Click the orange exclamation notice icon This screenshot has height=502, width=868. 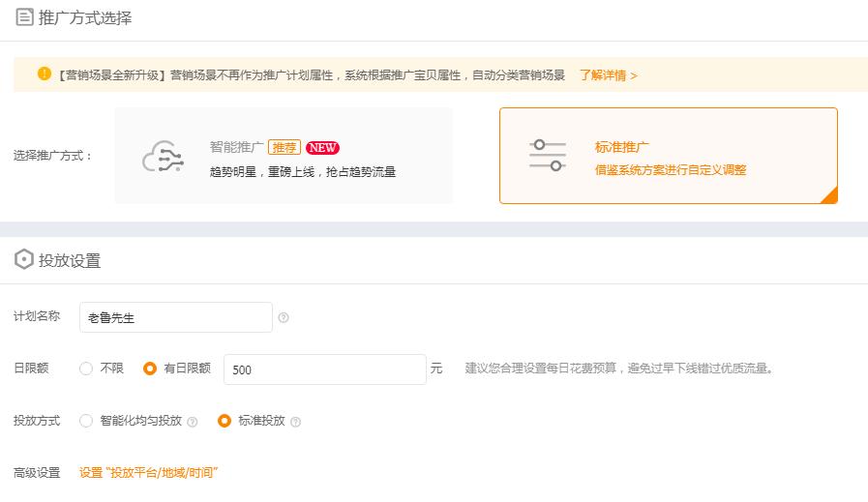tap(45, 74)
